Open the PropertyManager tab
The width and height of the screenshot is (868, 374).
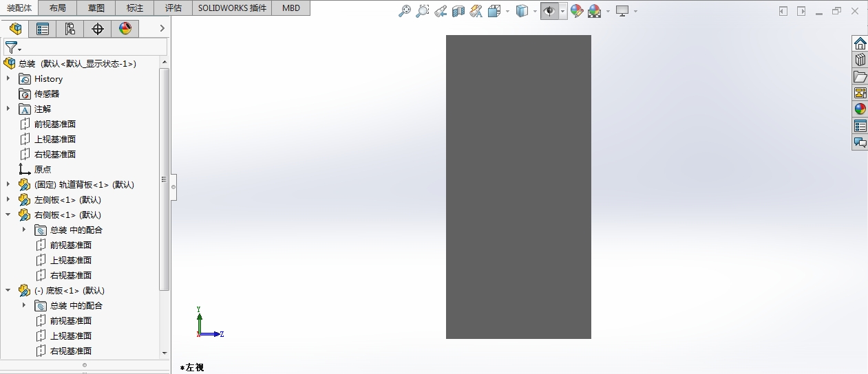click(43, 28)
